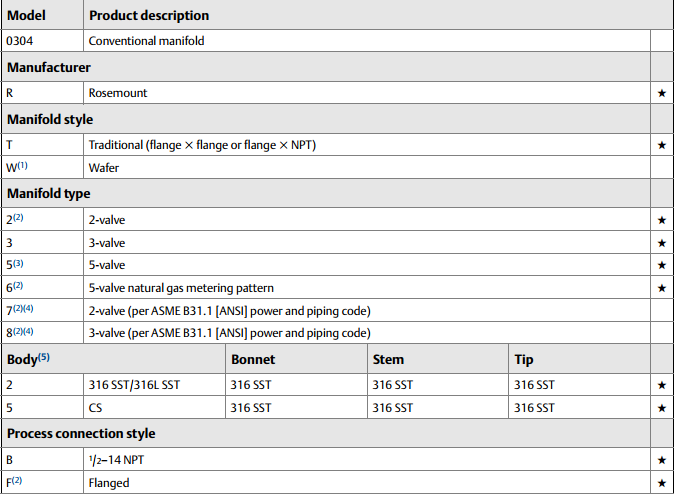
Task: Click the star in the 316 SST/316L SST row
Action: (x=662, y=384)
